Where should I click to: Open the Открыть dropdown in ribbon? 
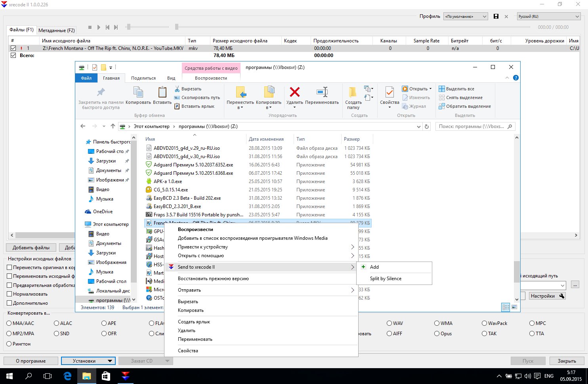417,89
